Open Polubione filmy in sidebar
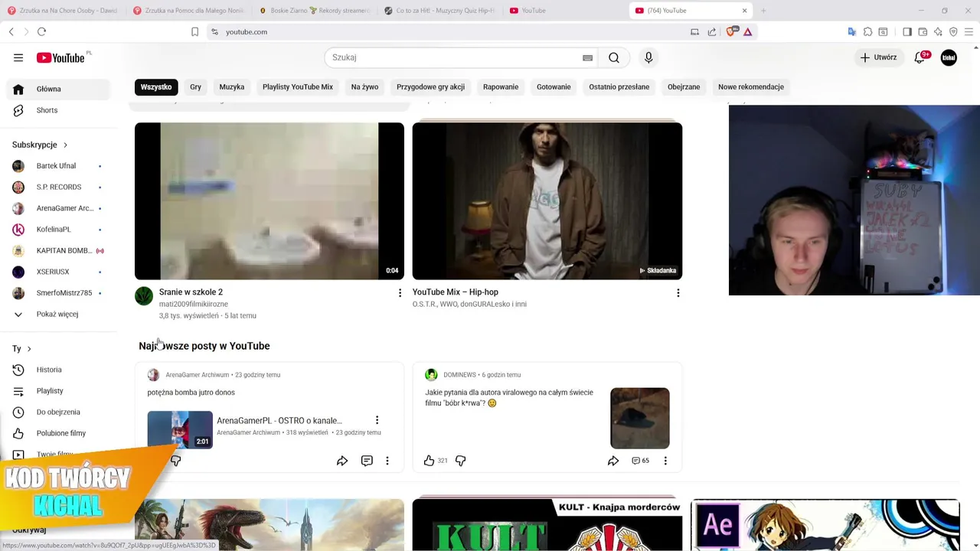 (58, 433)
